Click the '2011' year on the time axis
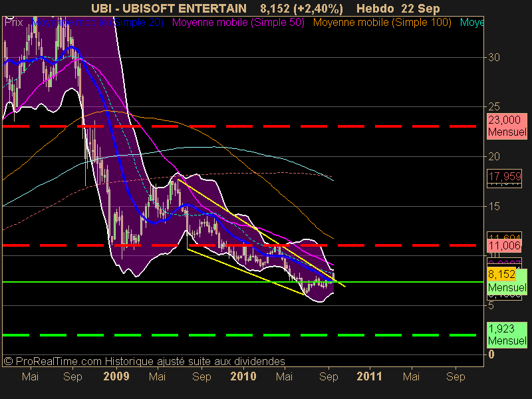The image size is (532, 399). click(x=369, y=376)
